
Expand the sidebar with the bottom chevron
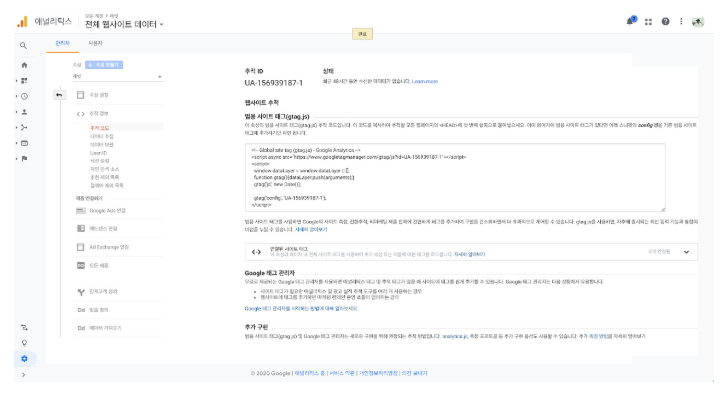(x=24, y=375)
